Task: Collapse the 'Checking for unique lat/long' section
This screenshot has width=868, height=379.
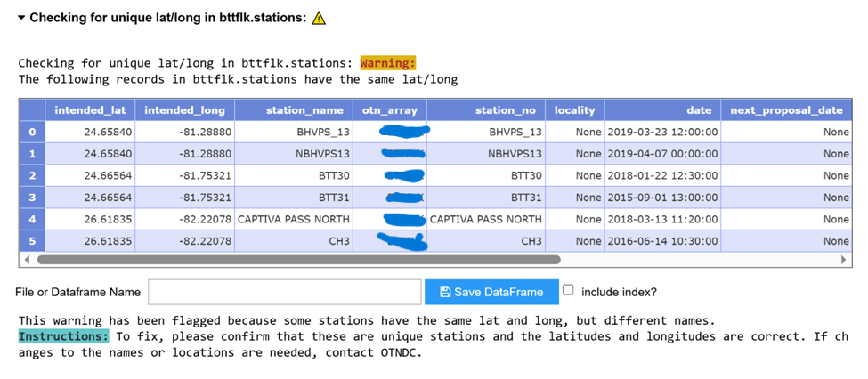Action: click(21, 18)
